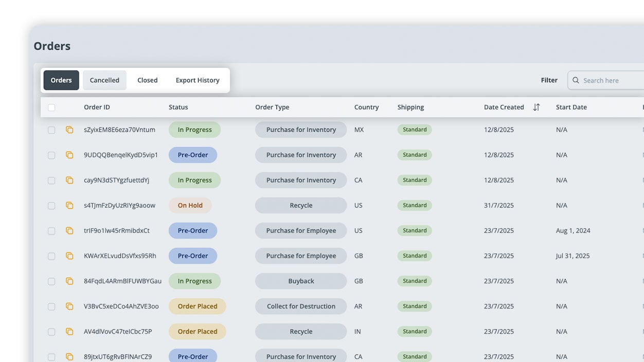Click copy icon next to V3BvC5xeDCo4AhZVE3oo

[69, 306]
